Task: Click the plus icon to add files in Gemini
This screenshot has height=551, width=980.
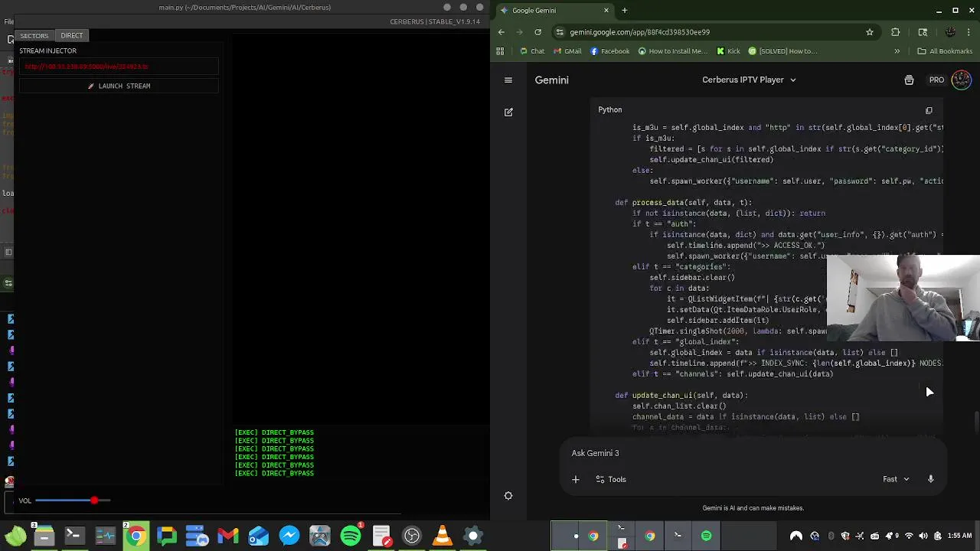Action: coord(576,479)
